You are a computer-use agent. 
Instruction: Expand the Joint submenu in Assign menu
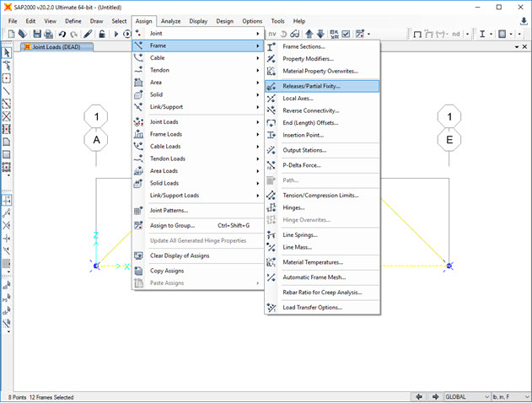(x=198, y=33)
